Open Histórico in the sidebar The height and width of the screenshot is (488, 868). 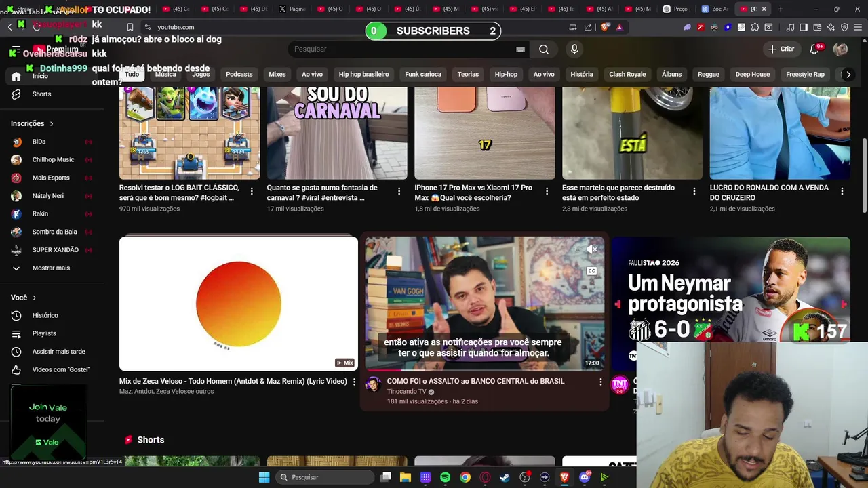click(45, 315)
